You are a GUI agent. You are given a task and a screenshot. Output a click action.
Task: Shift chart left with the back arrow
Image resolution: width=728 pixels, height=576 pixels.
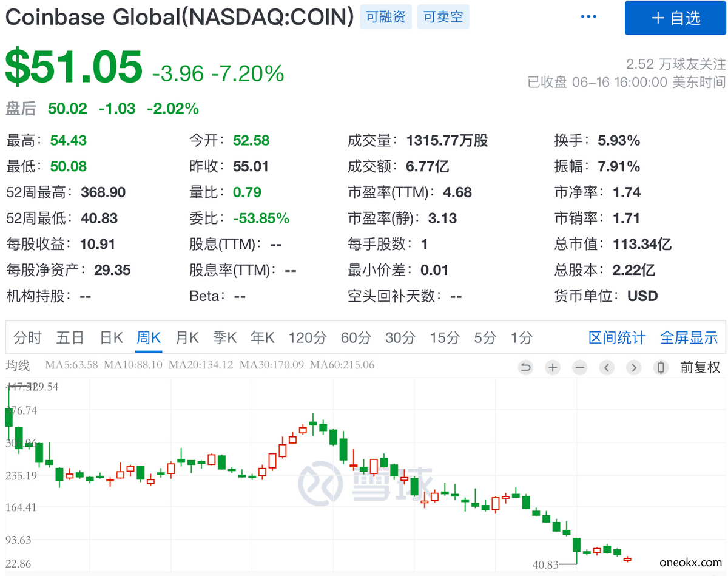607,367
